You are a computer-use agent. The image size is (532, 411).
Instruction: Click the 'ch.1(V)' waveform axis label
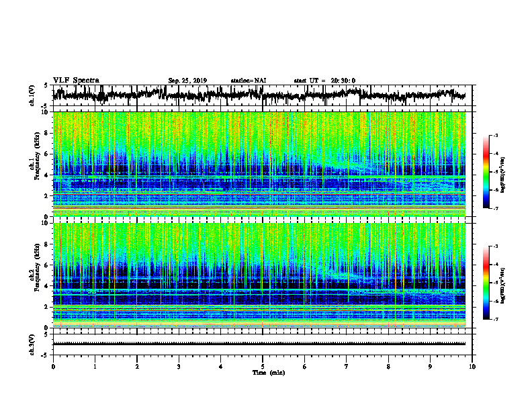[32, 95]
